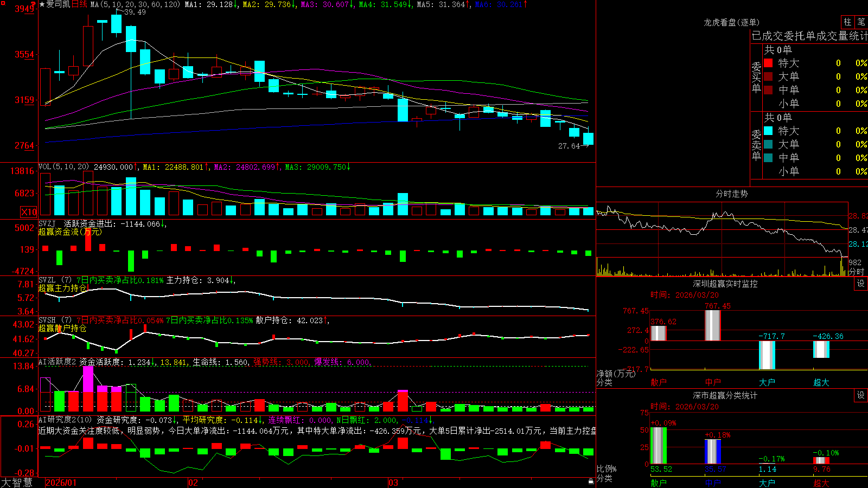868x488 pixels.
Task: Click teal 中单 sell order swatch
Action: coord(768,158)
